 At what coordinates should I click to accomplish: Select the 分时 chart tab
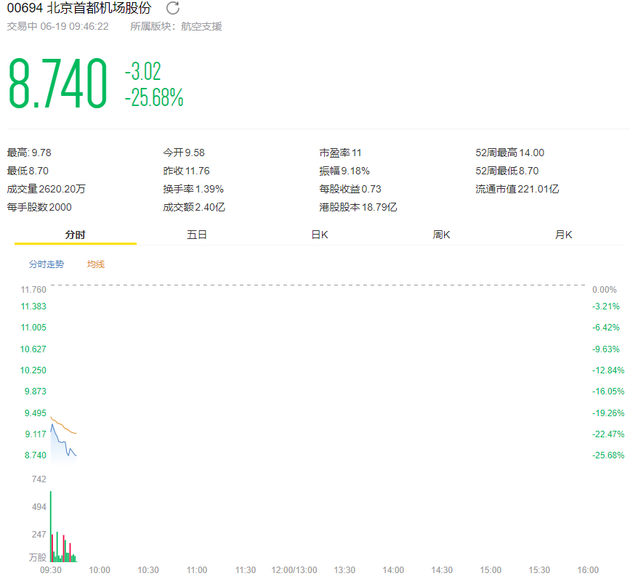click(75, 235)
